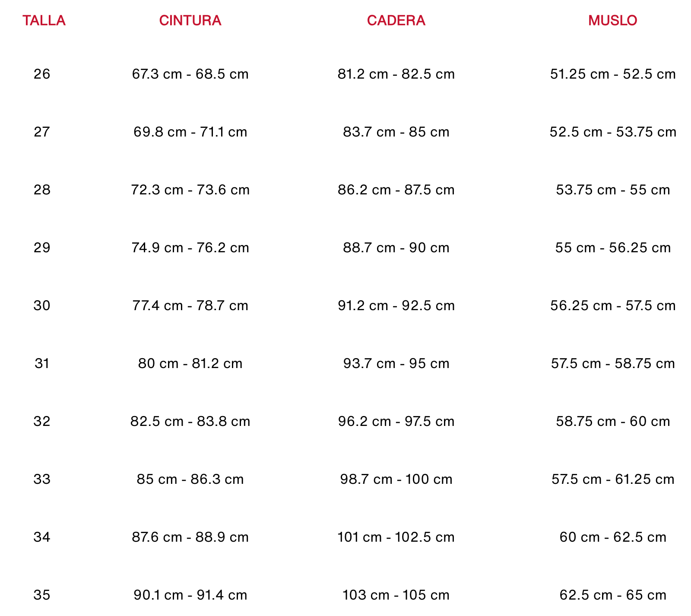Click thigh value 62.5 cm - 65 cm
This screenshot has width=691, height=616.
[x=613, y=595]
